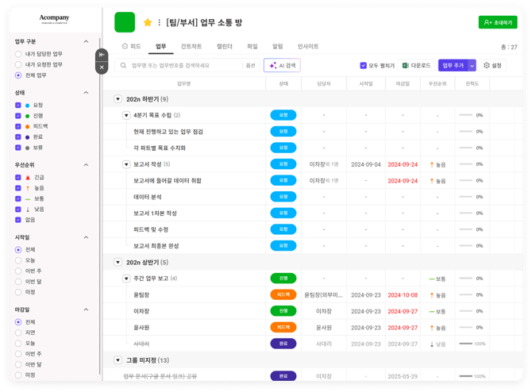Switch to the 간트차트 tab
The image size is (532, 392).
pyautogui.click(x=191, y=47)
